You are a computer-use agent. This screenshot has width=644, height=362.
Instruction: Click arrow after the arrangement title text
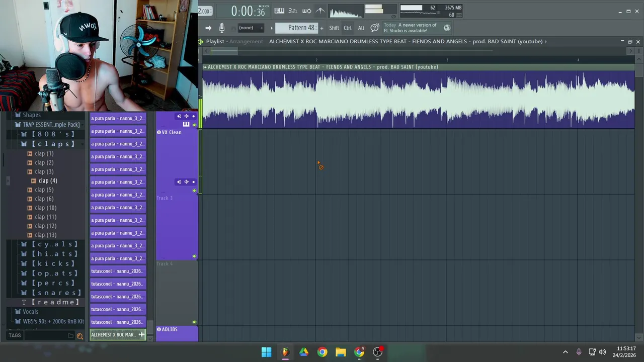[546, 41]
